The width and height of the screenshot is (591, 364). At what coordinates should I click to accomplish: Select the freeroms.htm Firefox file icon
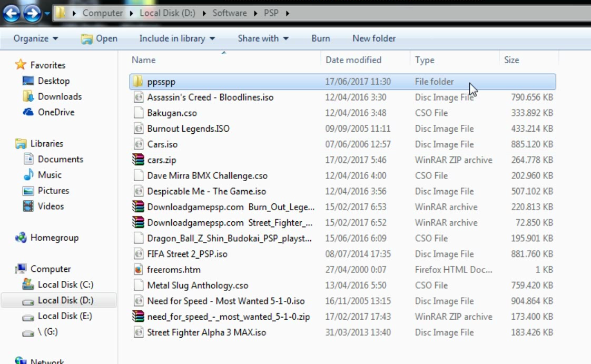(138, 270)
